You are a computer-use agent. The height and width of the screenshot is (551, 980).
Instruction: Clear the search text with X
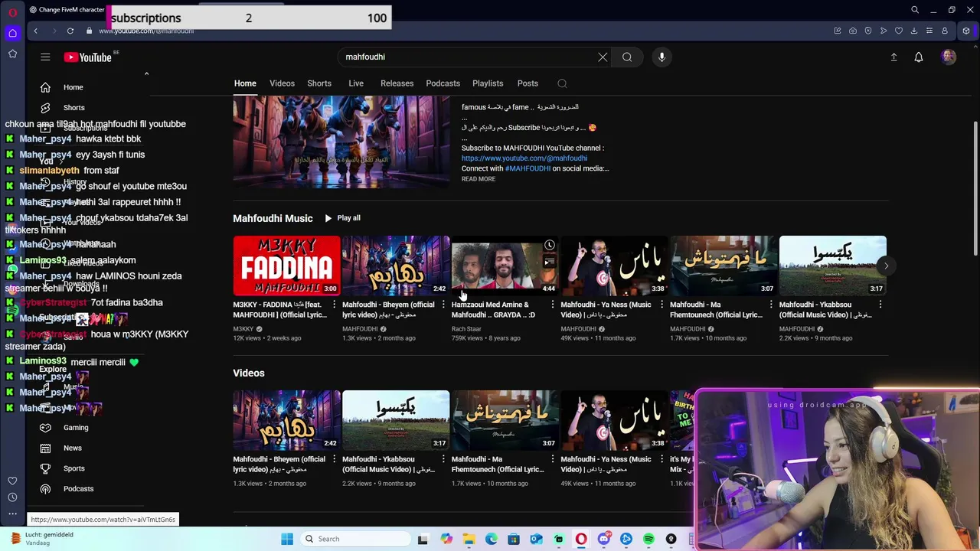pos(603,57)
